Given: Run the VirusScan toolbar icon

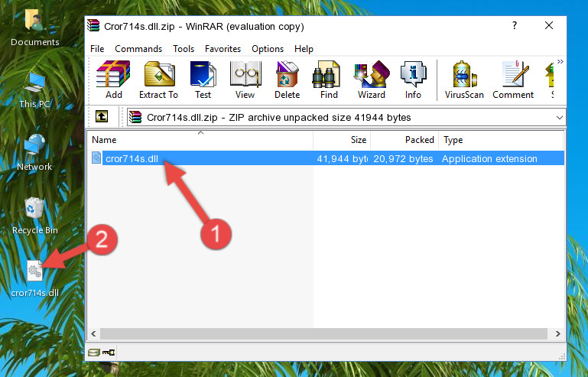Looking at the screenshot, I should [464, 80].
